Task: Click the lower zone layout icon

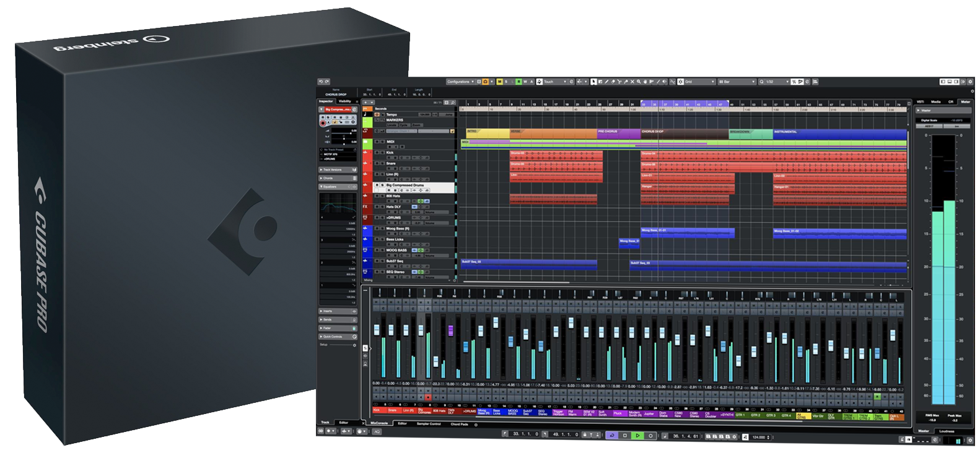Action: (950, 82)
